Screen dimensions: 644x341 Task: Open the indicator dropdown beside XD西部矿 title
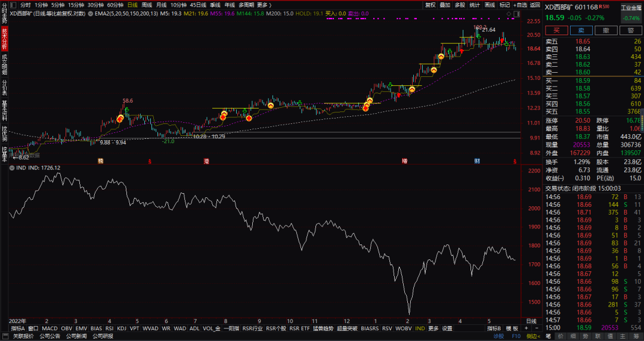pos(91,14)
